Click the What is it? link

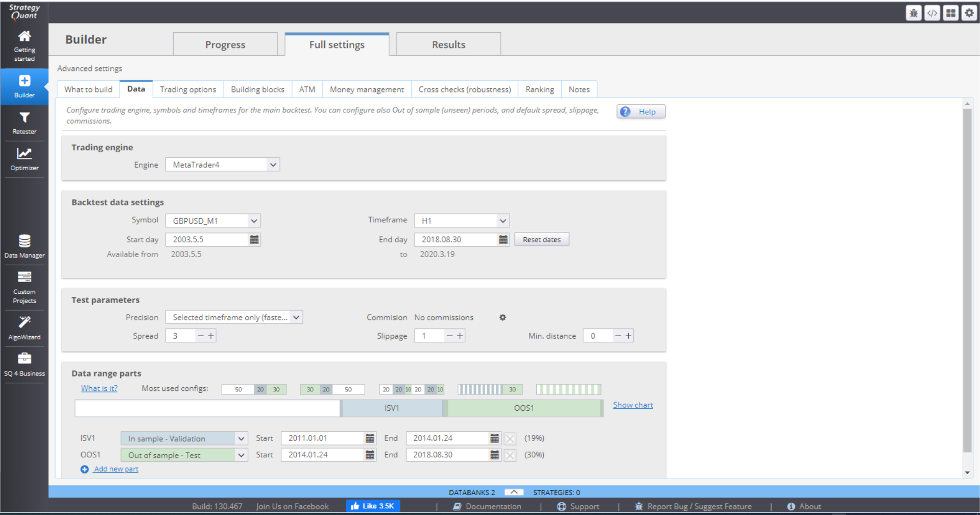tap(99, 388)
